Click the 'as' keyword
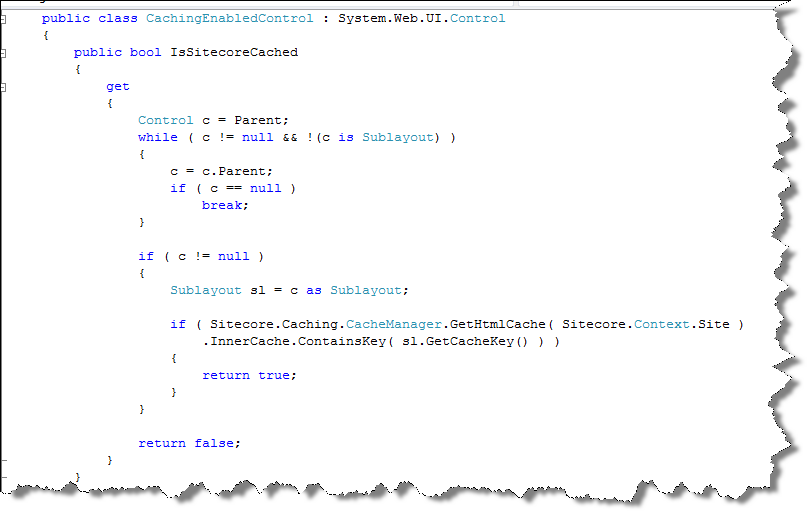This screenshot has height=511, width=807. tap(314, 290)
